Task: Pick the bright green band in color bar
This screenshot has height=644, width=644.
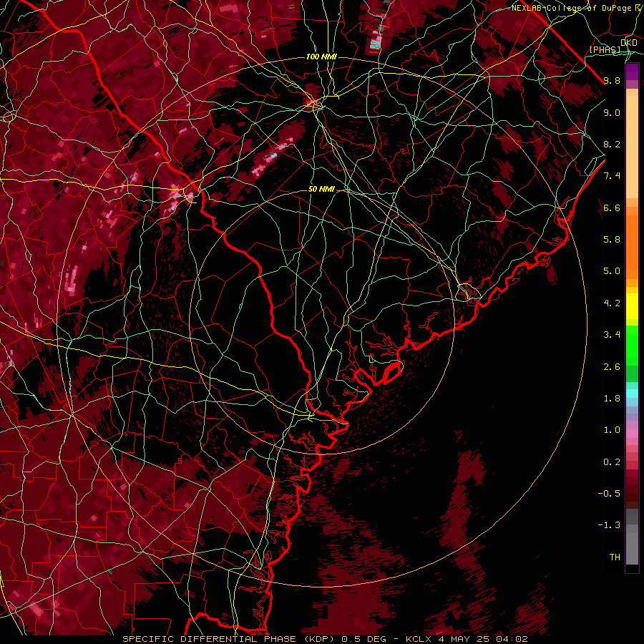Action: point(632,345)
